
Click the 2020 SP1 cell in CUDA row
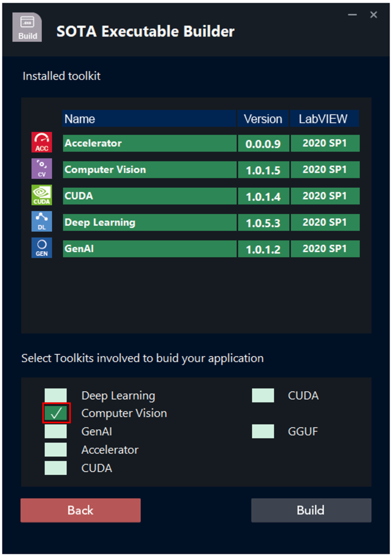[325, 196]
